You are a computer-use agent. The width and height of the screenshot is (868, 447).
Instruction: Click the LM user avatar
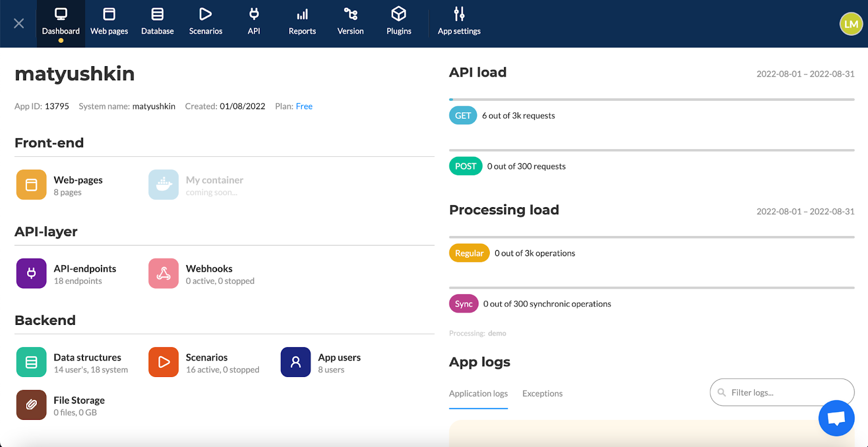pyautogui.click(x=851, y=24)
